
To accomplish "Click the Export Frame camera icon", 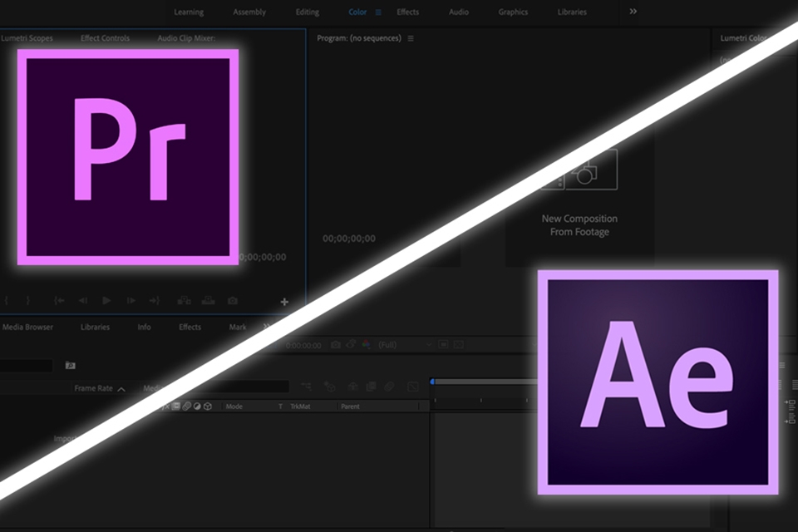I will pos(233,301).
